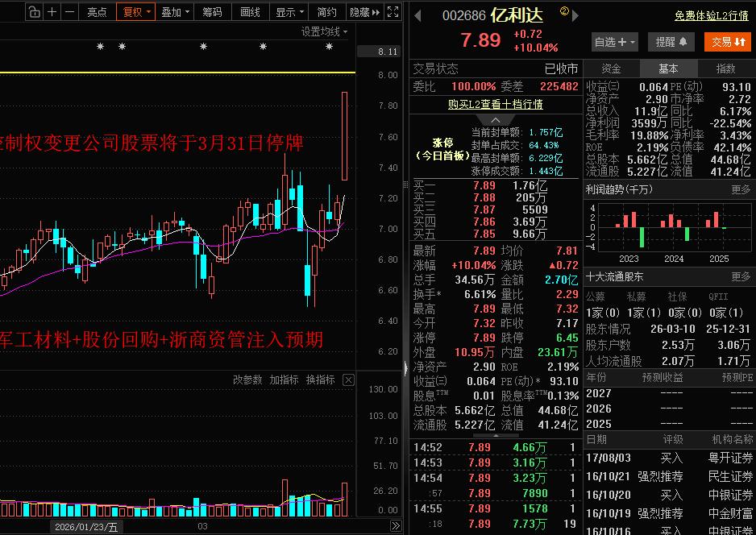Viewport: 756px width, 535px height.
Task: Go to next stock with right arrow
Action: [575, 16]
